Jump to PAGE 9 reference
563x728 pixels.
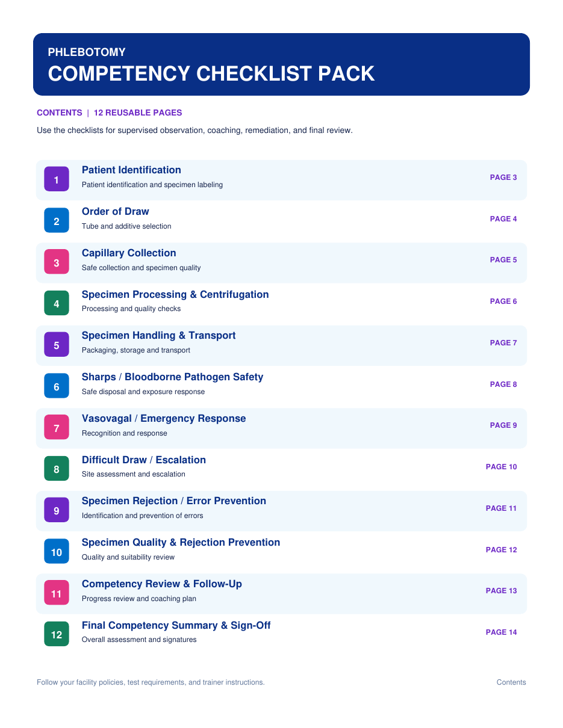[x=503, y=425]
